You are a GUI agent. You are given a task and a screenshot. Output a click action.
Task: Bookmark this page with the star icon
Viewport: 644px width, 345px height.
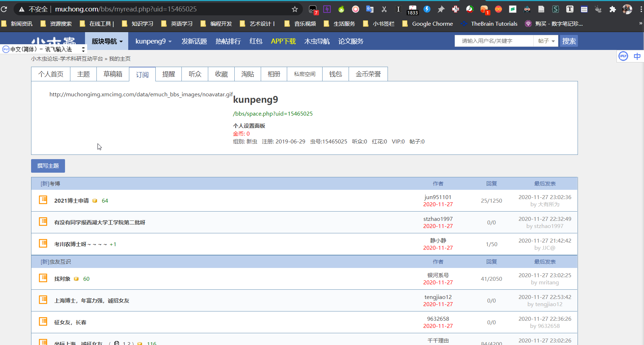295,9
